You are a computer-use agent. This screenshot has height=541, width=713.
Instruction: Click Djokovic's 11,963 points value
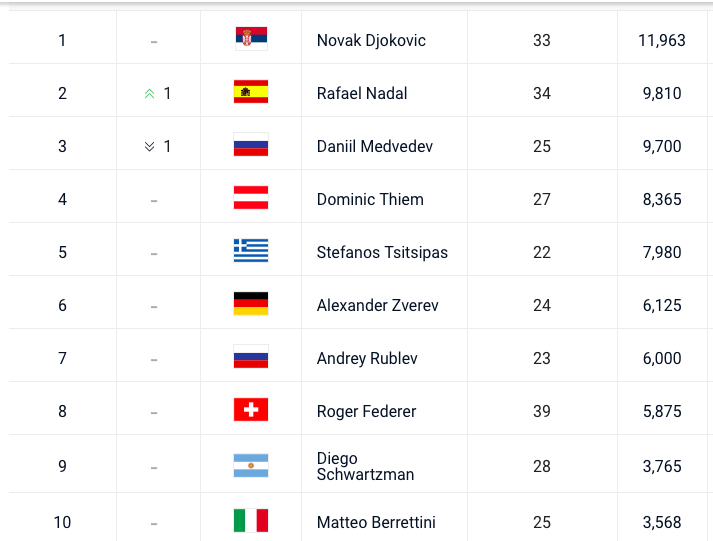(662, 40)
